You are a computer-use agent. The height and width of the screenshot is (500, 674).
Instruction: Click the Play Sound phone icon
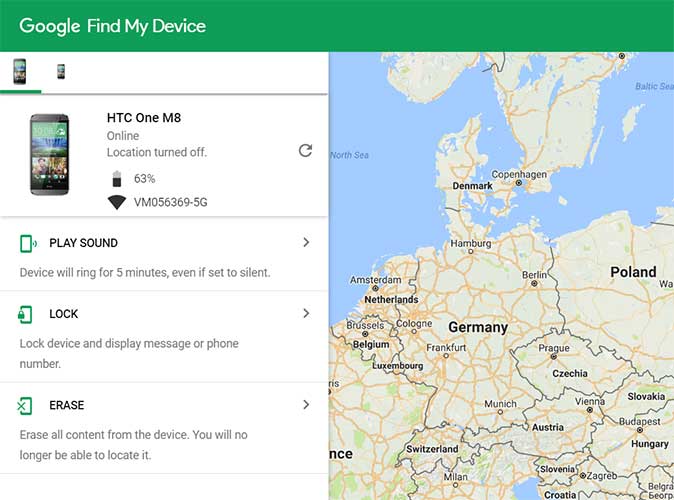tap(28, 243)
